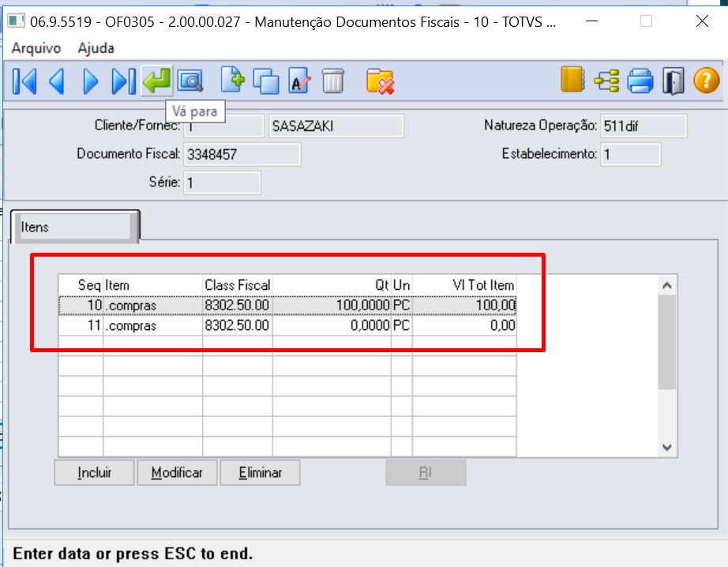
Task: Go to next record arrow
Action: point(91,81)
